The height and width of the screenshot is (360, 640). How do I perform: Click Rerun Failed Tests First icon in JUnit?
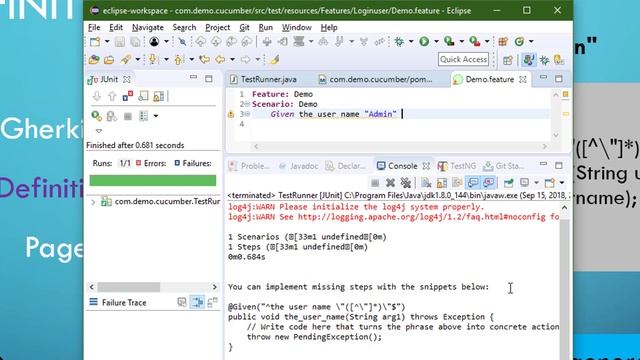tap(112, 116)
